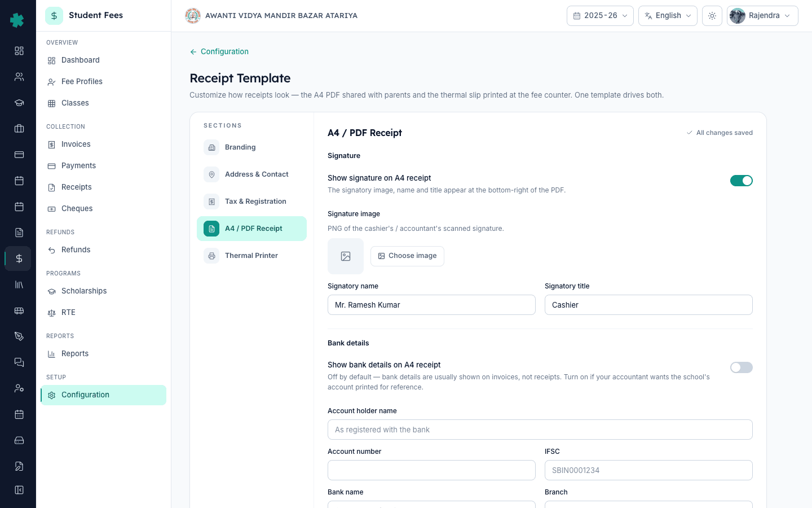Viewport: 812px width, 508px height.
Task: Open Reports in sidebar
Action: [103, 354]
